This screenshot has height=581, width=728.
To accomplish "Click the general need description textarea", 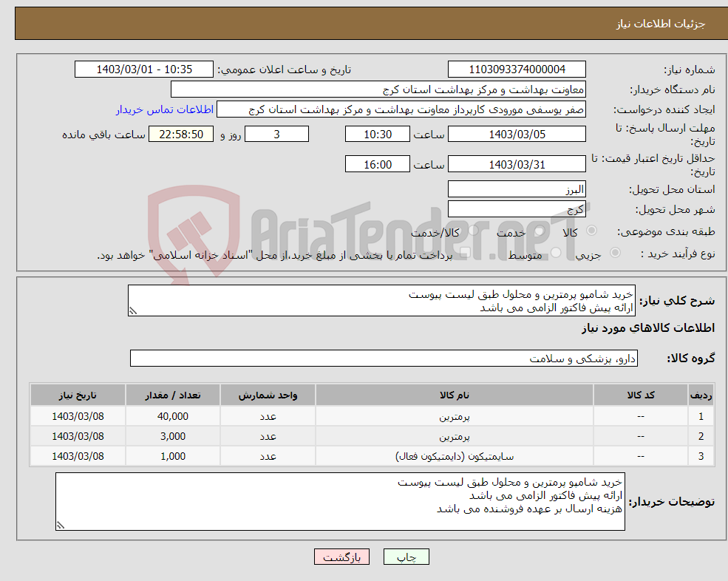I will pyautogui.click(x=381, y=301).
